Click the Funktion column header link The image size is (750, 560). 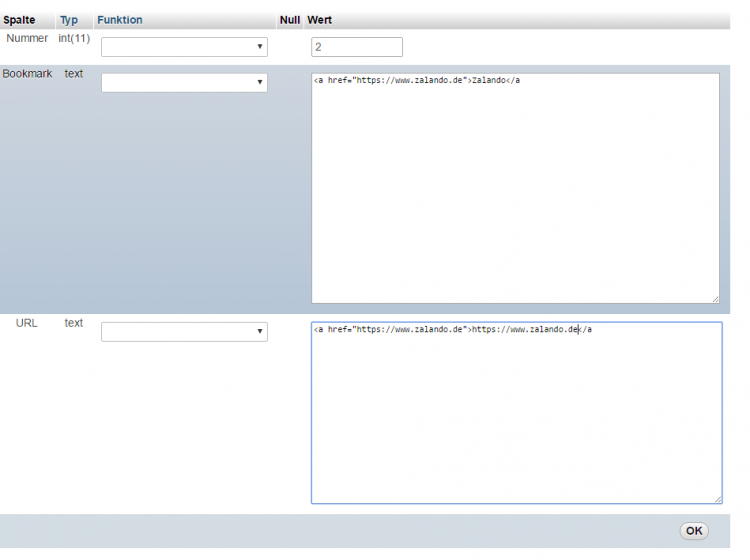(120, 20)
